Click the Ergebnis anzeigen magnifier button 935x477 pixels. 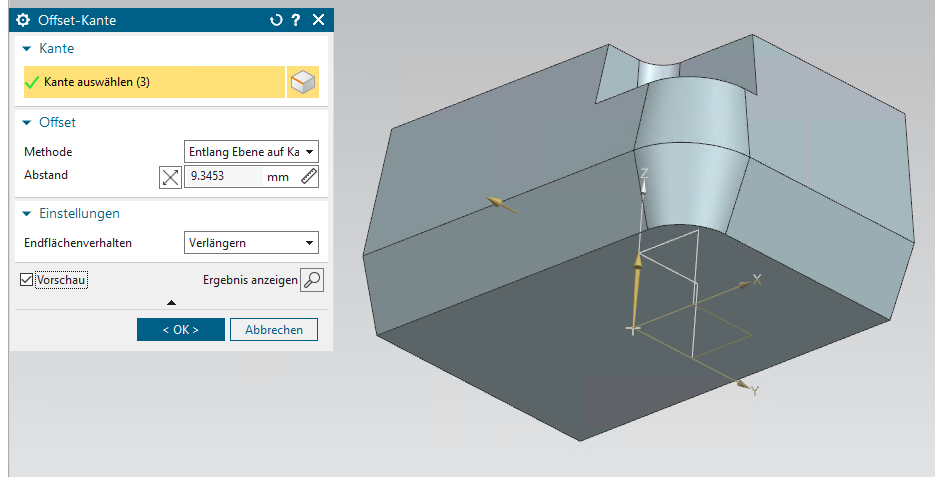coord(312,280)
